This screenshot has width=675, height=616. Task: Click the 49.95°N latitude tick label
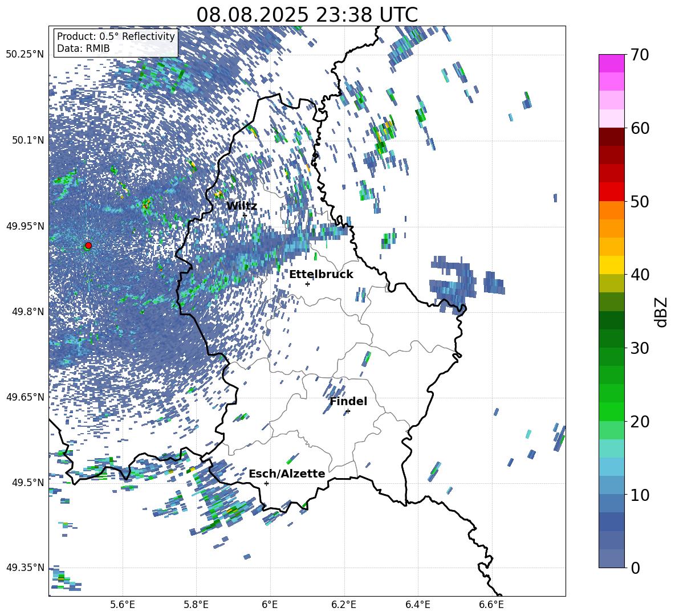[25, 226]
